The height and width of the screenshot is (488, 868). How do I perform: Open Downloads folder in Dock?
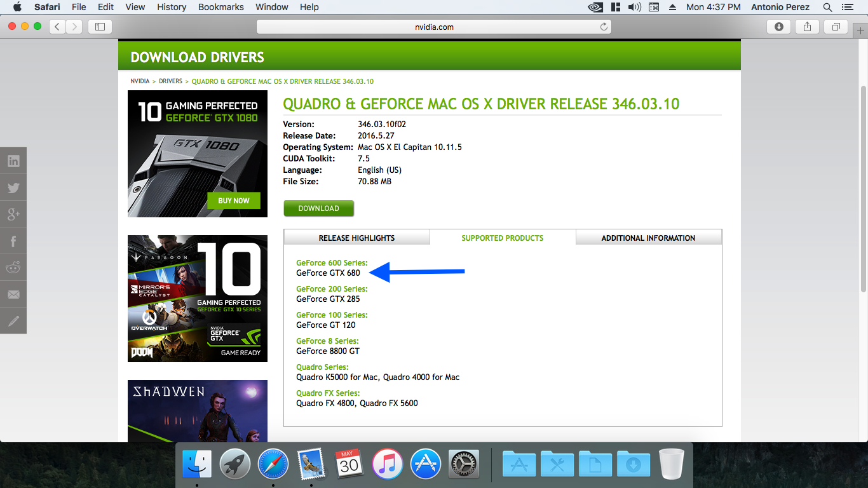pos(634,464)
